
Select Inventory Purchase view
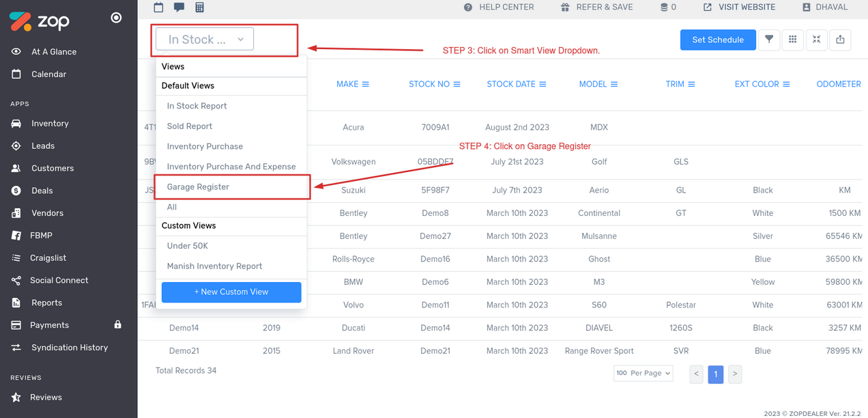[x=205, y=147]
